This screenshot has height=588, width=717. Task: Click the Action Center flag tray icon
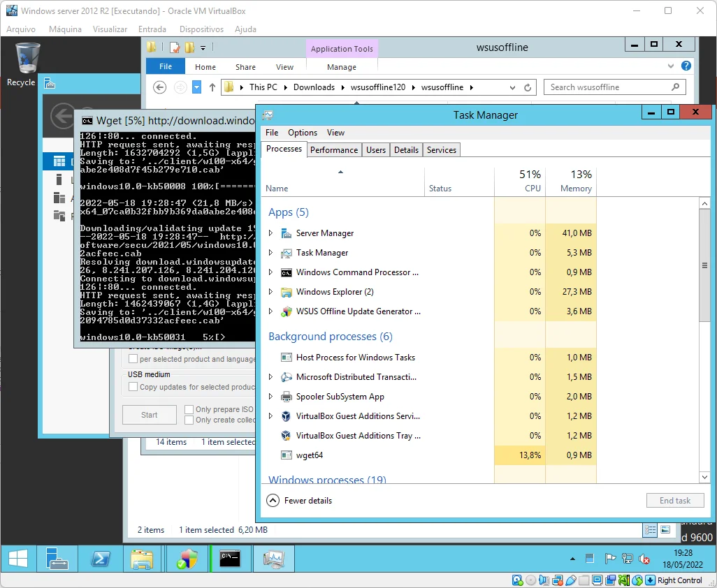click(610, 558)
